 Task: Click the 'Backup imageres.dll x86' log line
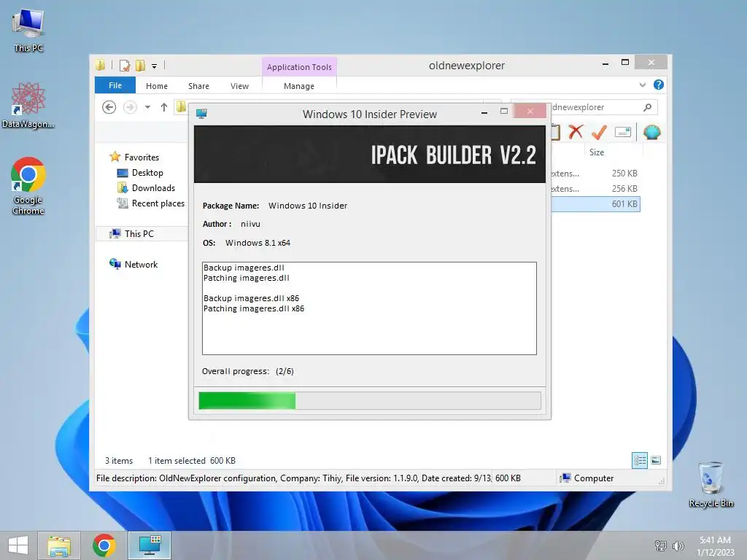pos(251,298)
